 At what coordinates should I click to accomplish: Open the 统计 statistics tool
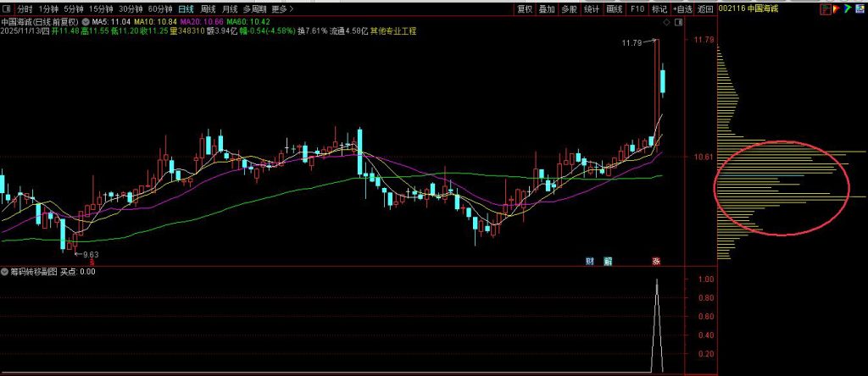[592, 8]
